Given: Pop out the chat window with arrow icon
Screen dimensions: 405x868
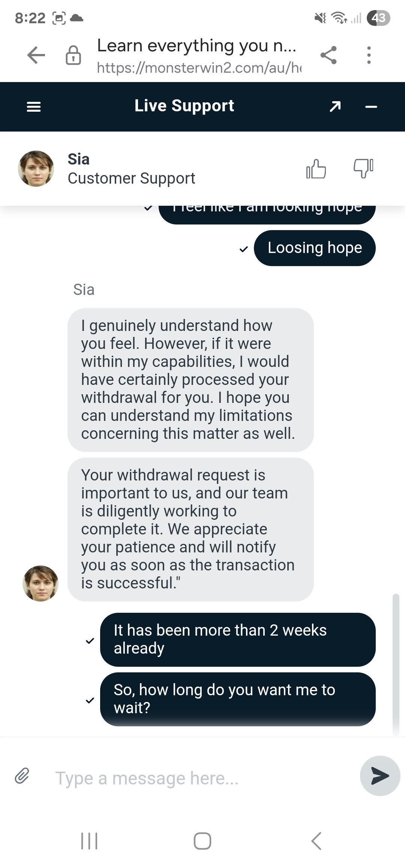Looking at the screenshot, I should [x=335, y=107].
